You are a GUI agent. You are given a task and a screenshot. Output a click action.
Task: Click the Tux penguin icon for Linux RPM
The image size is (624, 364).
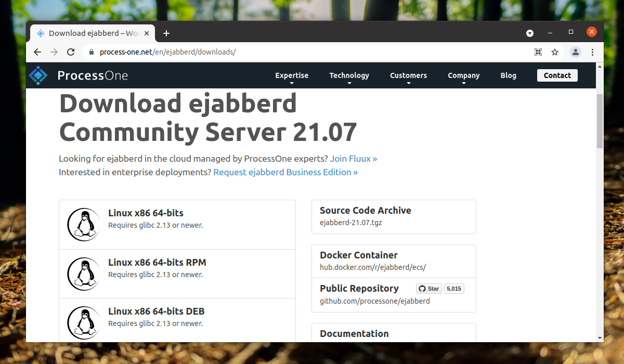click(x=83, y=274)
